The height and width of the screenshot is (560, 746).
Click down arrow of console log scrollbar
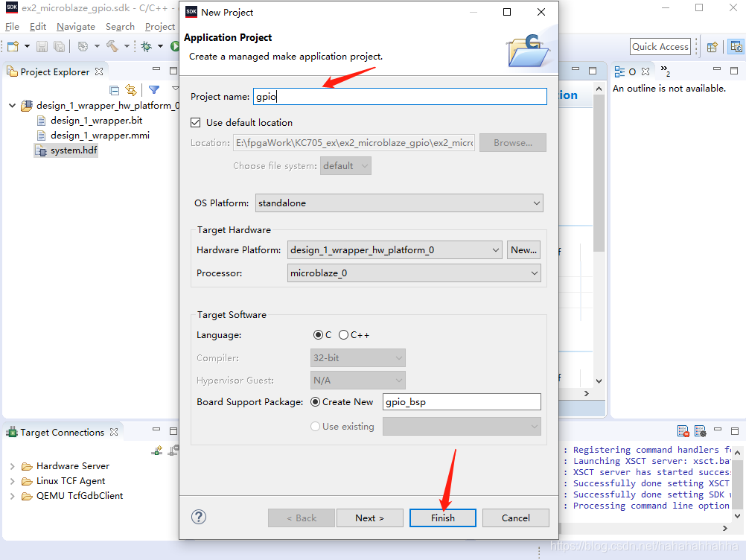[737, 516]
